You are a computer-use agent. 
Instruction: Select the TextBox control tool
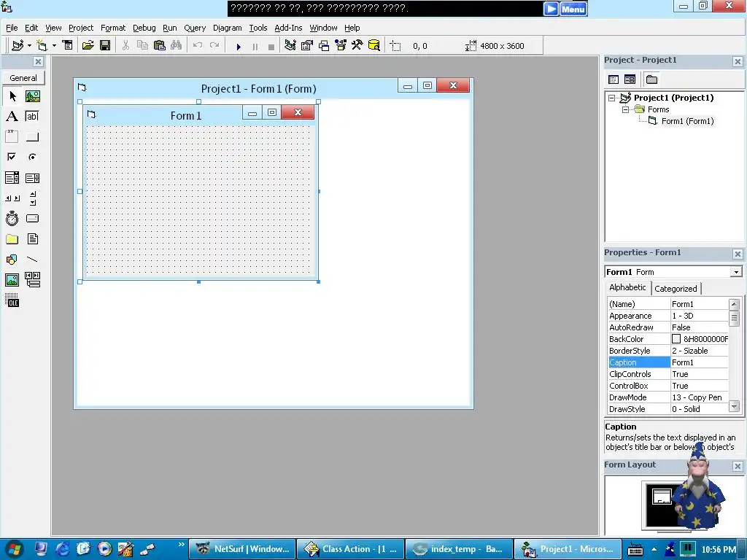click(33, 116)
